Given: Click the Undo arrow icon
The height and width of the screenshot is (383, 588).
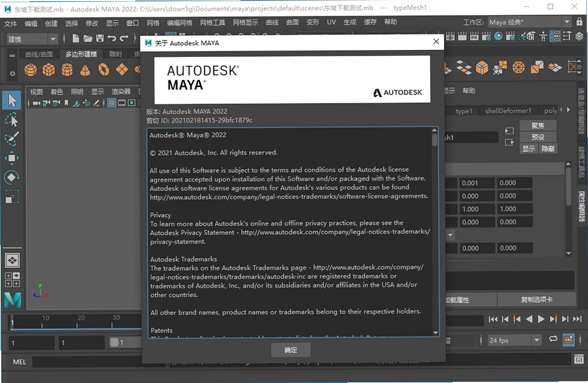Looking at the screenshot, I should pyautogui.click(x=111, y=38).
